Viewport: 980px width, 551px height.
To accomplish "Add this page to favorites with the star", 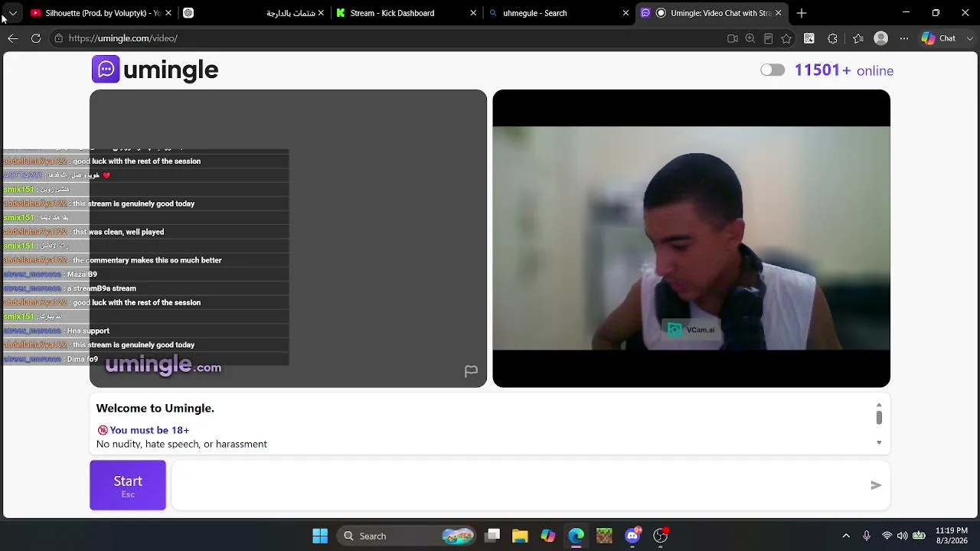I will coord(786,38).
